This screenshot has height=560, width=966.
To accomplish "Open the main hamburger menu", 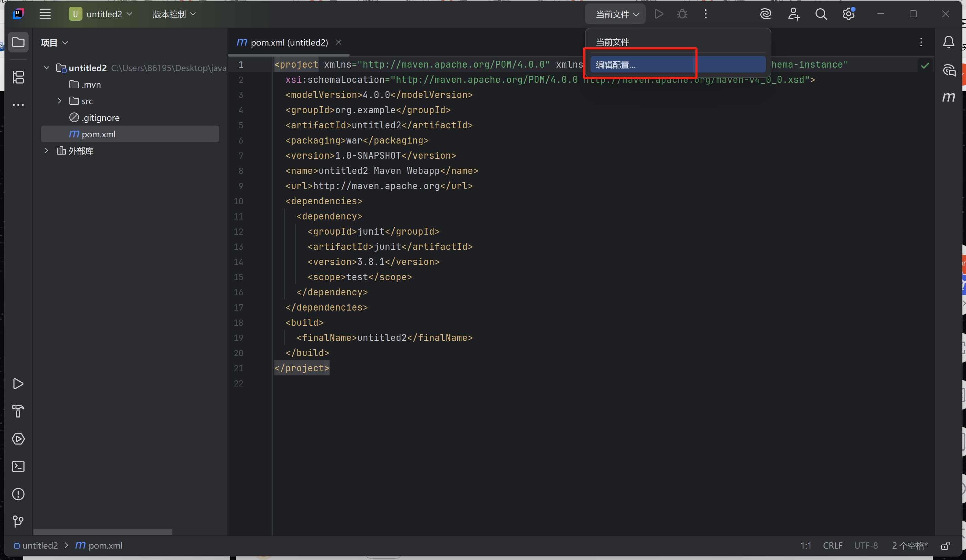I will pos(45,14).
